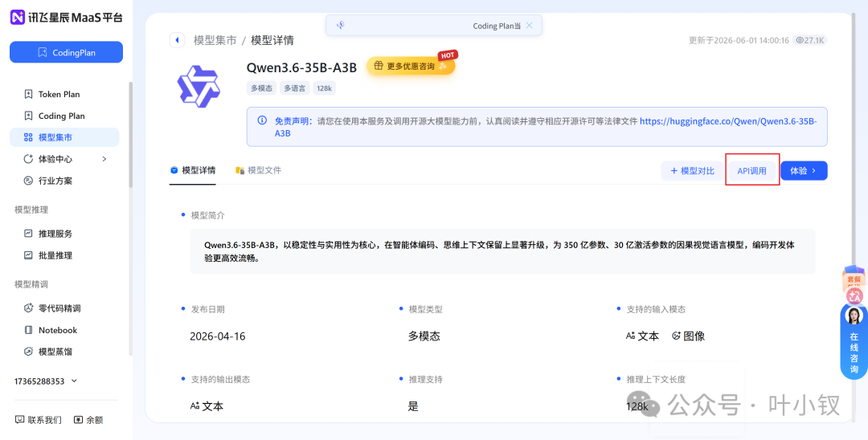Click the disclaimer info icon
Viewport: 868px width, 440px height.
pyautogui.click(x=262, y=120)
